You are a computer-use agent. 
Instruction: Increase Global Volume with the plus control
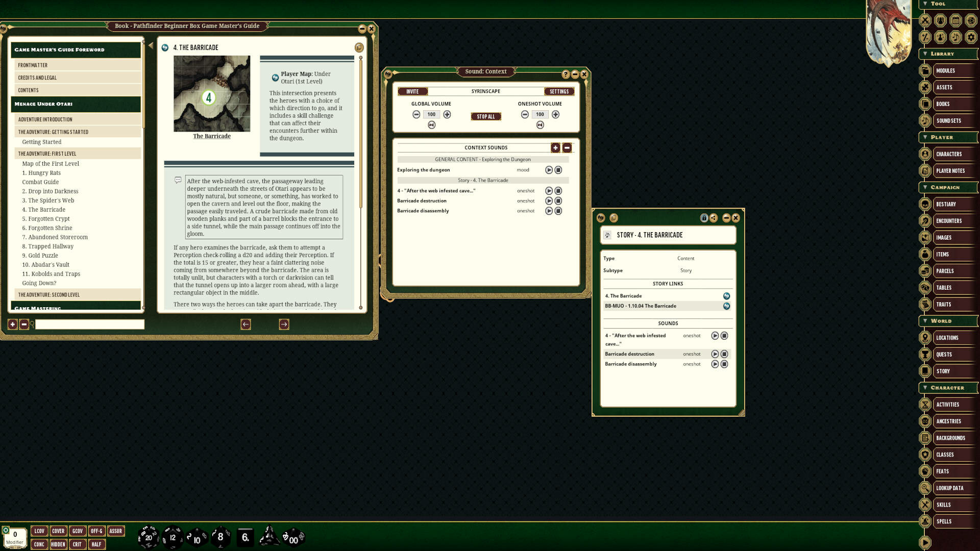448,114
